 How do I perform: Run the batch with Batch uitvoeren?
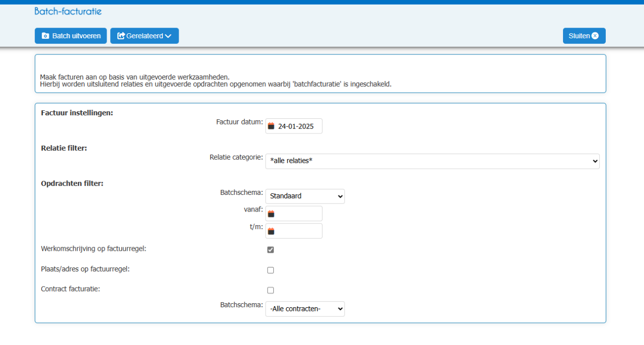(70, 36)
